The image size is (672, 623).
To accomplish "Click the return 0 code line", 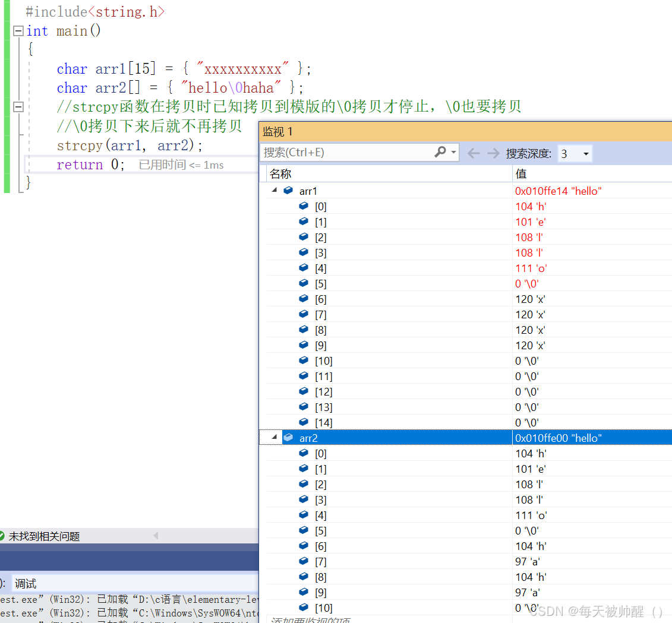I will pyautogui.click(x=90, y=165).
